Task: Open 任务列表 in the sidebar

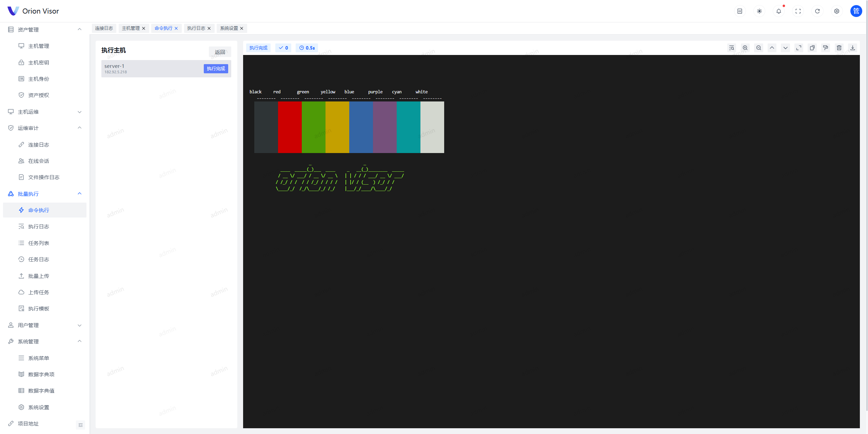Action: (x=39, y=243)
